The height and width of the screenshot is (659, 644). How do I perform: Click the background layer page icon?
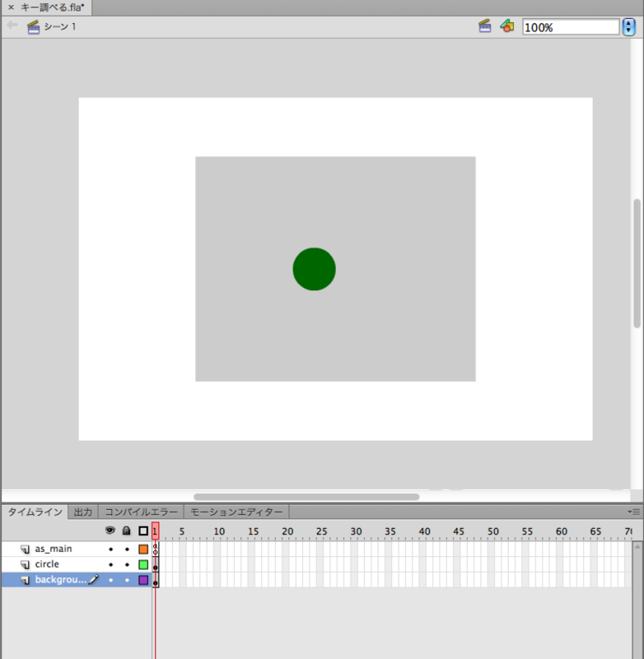26,581
